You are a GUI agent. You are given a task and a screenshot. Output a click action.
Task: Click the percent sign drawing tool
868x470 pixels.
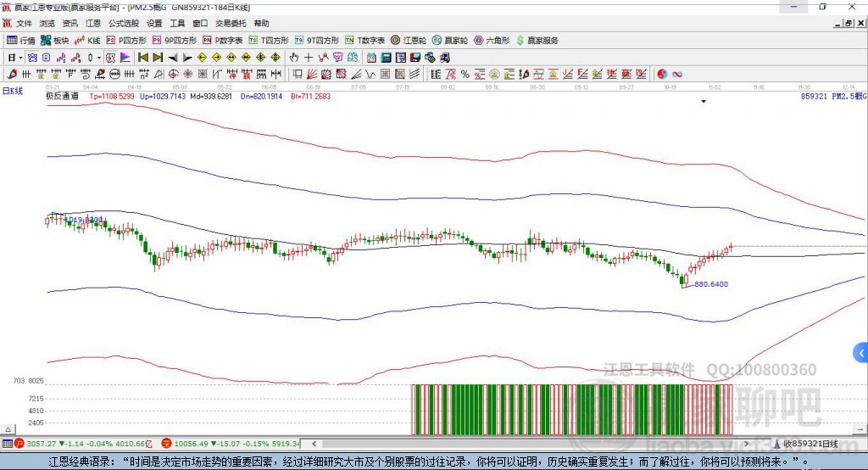465,74
